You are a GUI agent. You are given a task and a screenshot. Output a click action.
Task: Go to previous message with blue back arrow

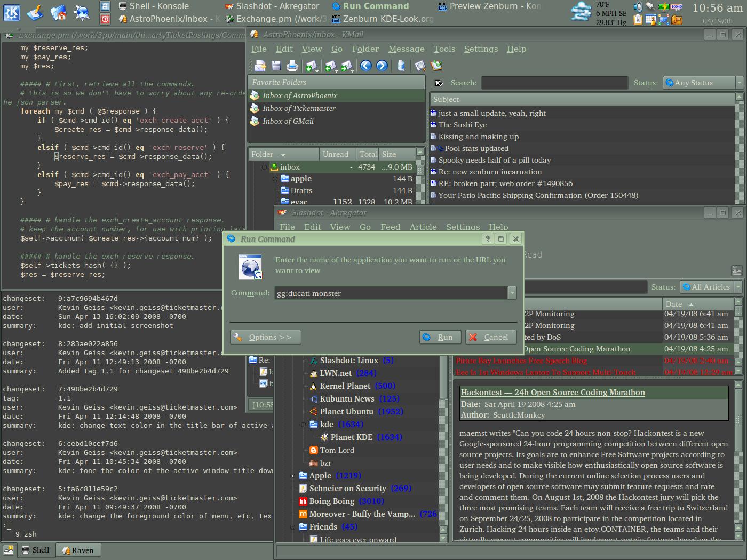365,66
